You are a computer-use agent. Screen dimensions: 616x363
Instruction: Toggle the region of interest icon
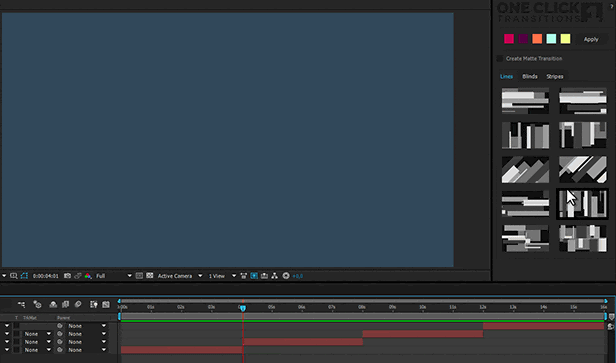pos(139,276)
